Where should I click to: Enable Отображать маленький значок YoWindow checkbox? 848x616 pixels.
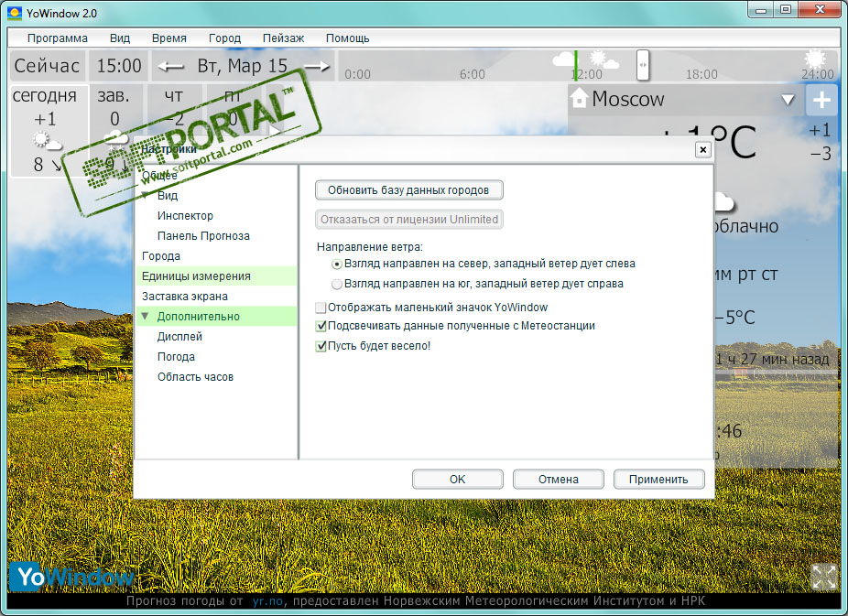click(321, 308)
